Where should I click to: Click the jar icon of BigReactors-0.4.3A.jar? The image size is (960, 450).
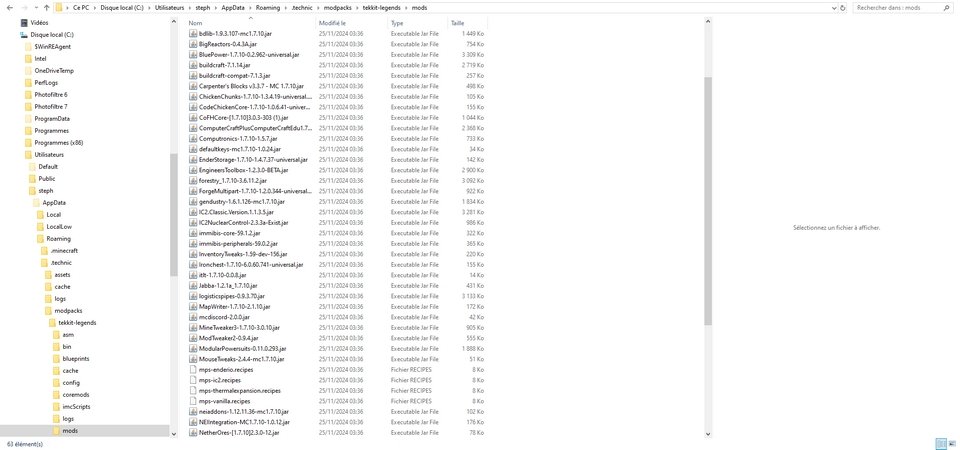(x=193, y=44)
